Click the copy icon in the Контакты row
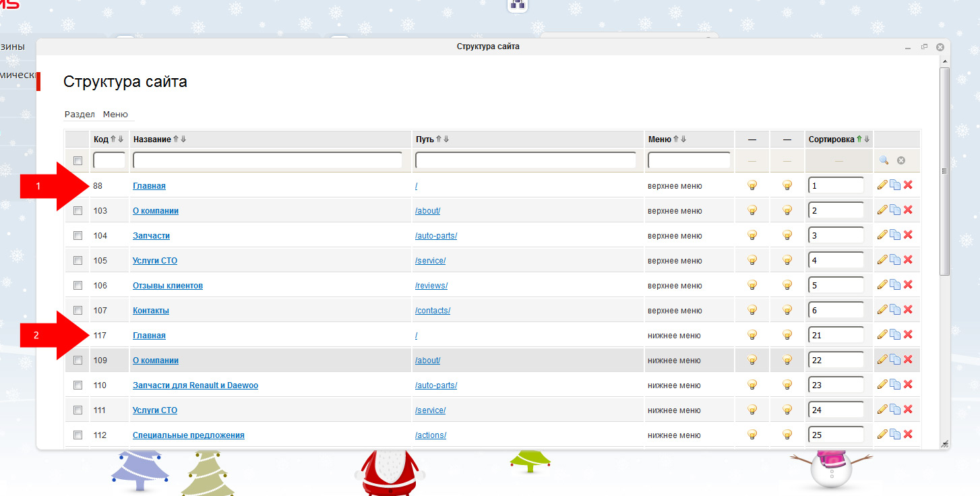 pos(894,310)
